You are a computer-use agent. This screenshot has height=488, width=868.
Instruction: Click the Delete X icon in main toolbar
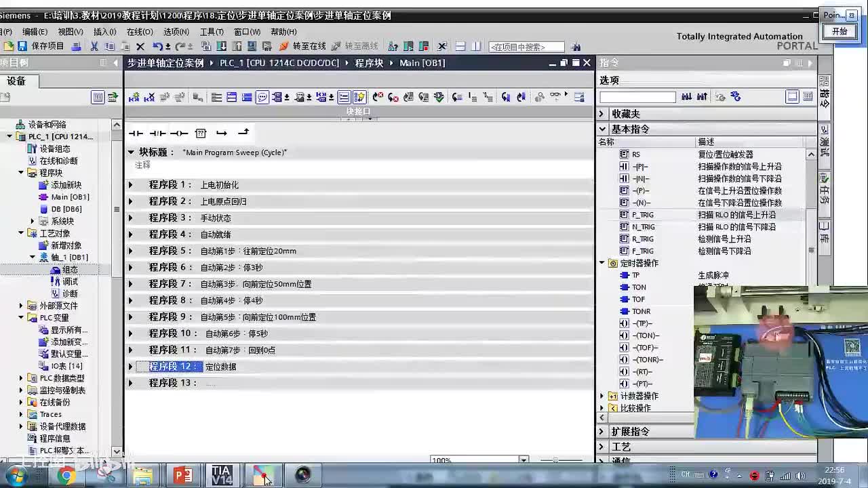coord(140,47)
